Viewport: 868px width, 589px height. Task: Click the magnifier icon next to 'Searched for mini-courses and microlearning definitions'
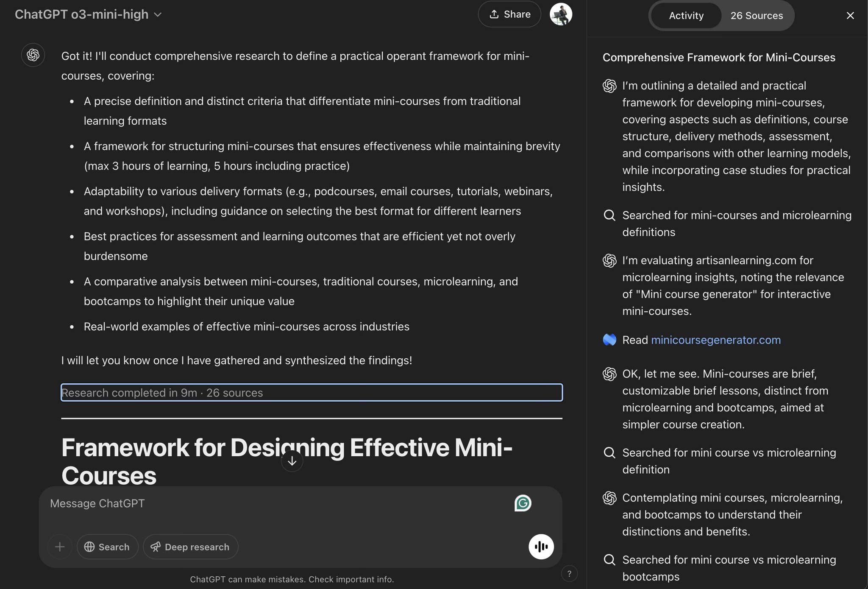point(609,215)
